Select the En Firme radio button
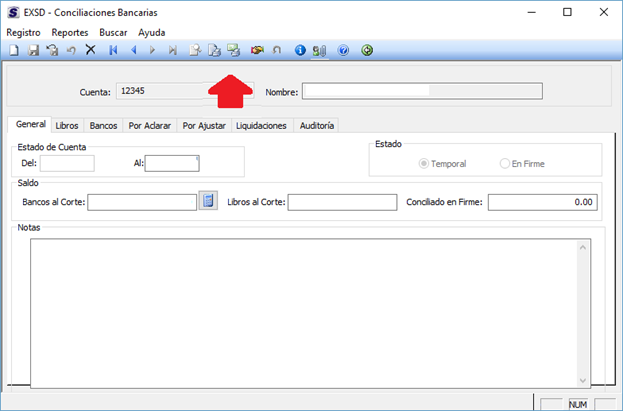This screenshot has height=411, width=623. [x=505, y=163]
